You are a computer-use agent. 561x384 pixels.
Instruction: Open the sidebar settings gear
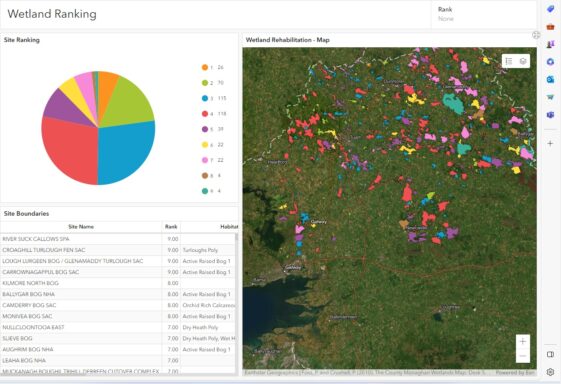coord(550,372)
